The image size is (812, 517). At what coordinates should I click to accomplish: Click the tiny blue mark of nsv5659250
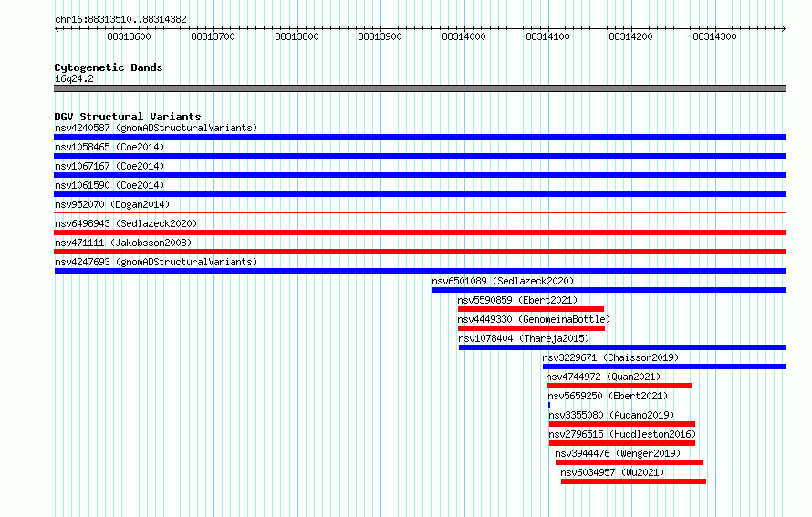pyautogui.click(x=549, y=405)
